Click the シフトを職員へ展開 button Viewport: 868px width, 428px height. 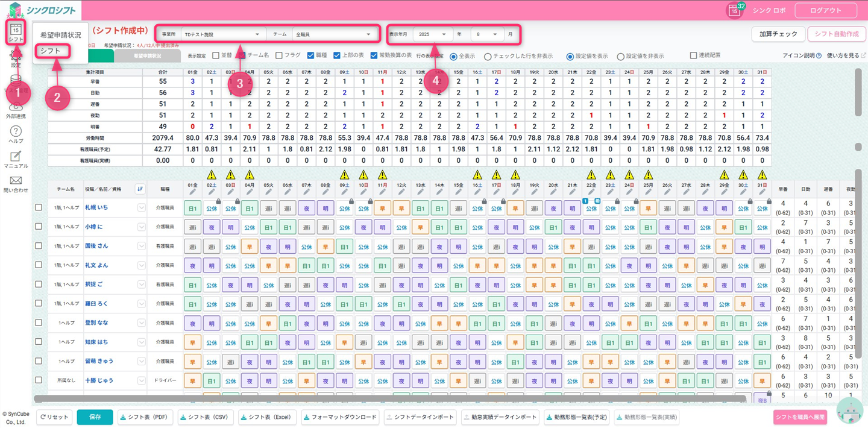tap(800, 417)
